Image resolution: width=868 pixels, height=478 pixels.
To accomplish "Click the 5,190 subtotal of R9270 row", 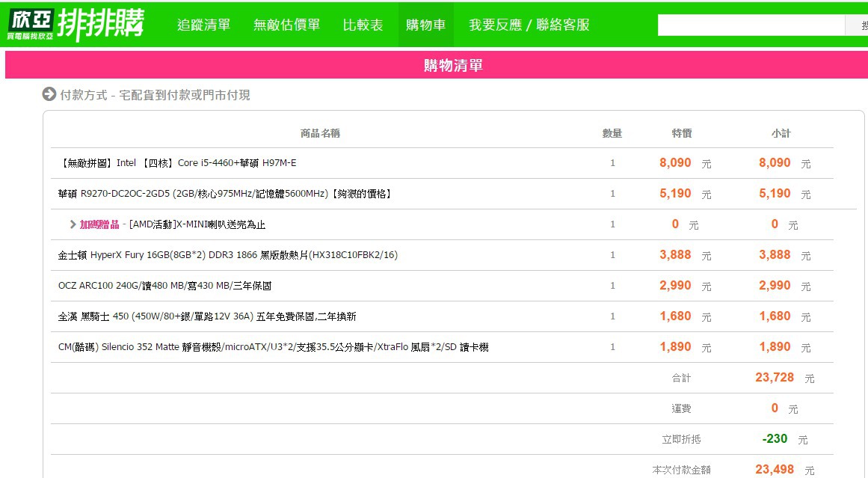I will tap(775, 193).
